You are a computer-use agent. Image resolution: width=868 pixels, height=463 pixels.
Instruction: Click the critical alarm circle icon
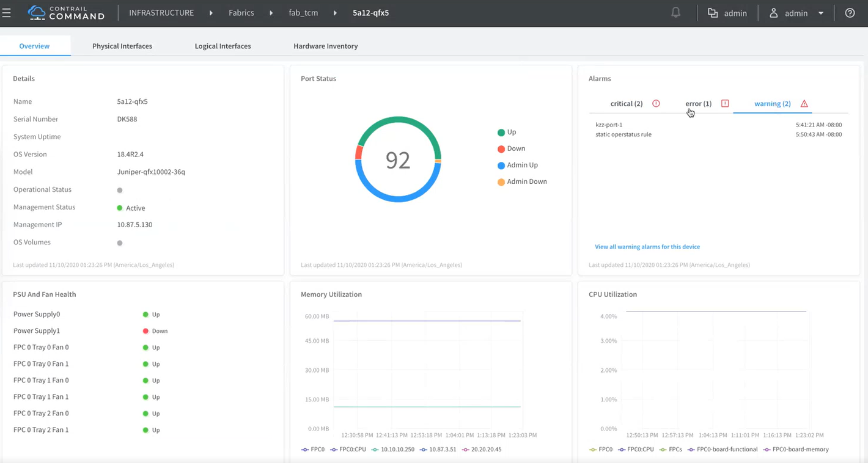[656, 103]
